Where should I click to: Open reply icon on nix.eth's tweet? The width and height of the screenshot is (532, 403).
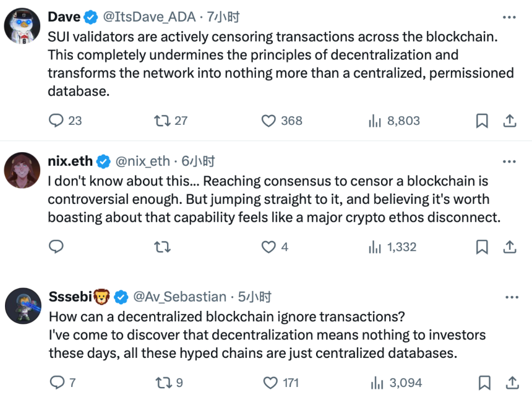56,247
